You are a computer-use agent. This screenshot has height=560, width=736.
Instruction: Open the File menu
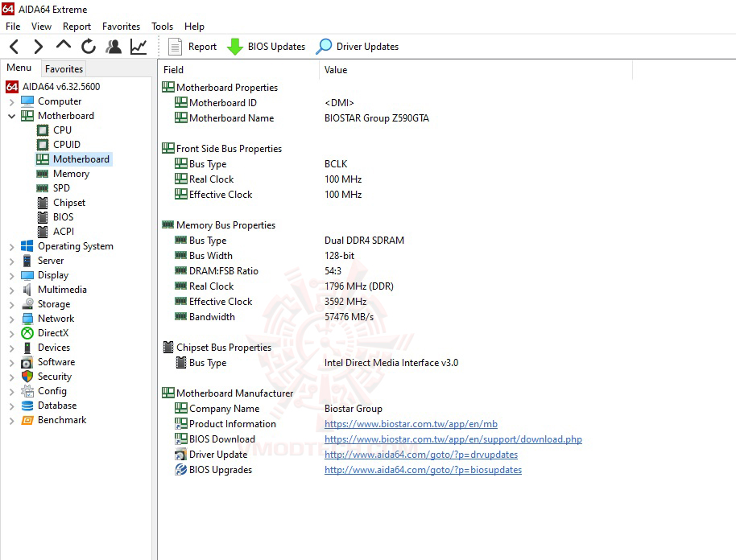pyautogui.click(x=13, y=27)
